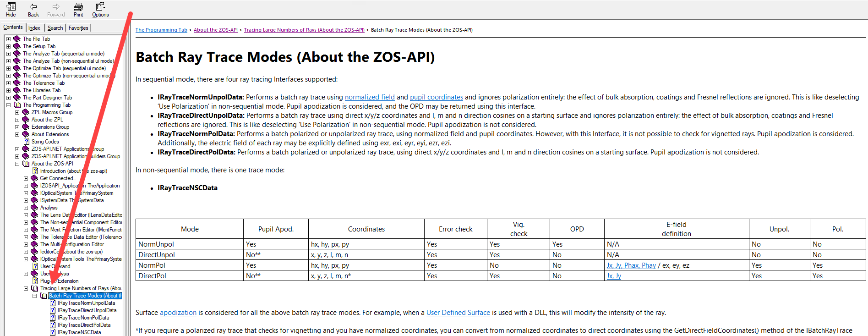Select The Optimize Tab (sequential ui mode)

point(64,68)
